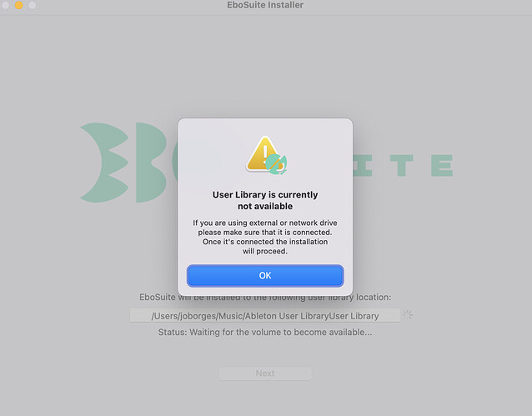Screen dimensions: 532x416
Task: Click the large green E logo shape
Action: coord(104,163)
